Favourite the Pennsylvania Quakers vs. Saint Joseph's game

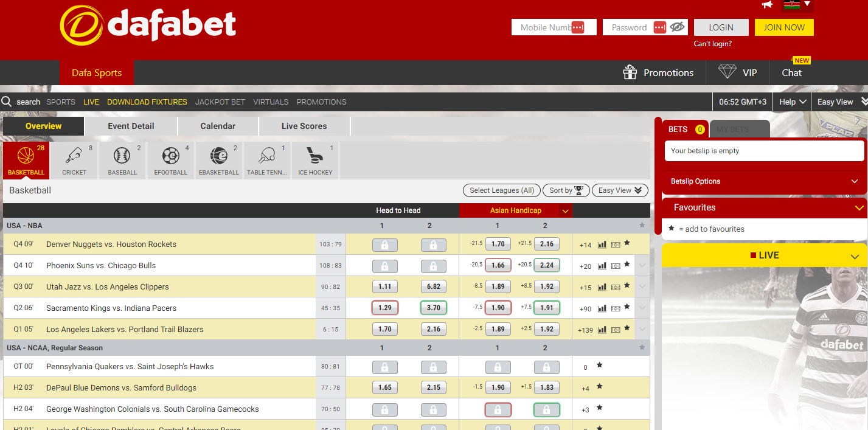click(599, 366)
